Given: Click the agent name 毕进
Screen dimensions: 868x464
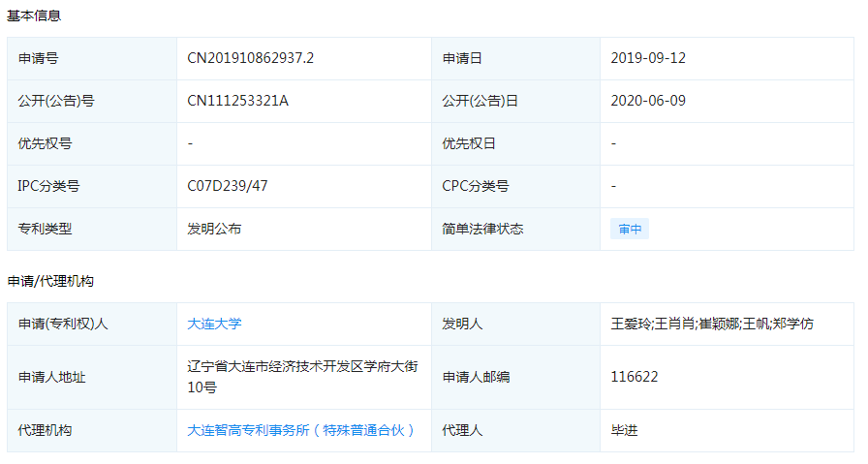Looking at the screenshot, I should 625,430.
